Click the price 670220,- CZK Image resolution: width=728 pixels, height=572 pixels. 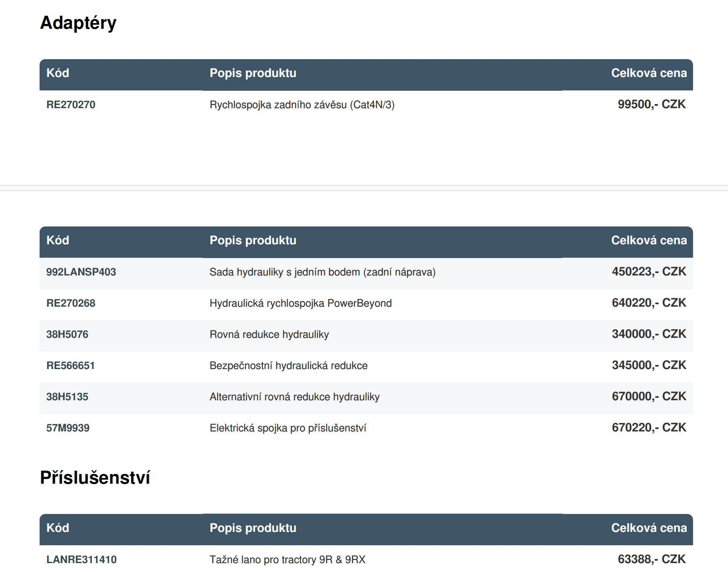point(649,427)
